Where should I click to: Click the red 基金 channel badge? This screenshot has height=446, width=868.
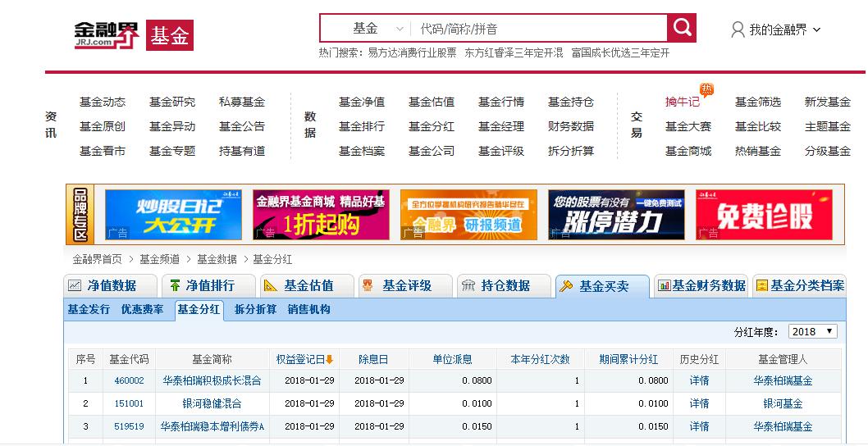[x=169, y=35]
